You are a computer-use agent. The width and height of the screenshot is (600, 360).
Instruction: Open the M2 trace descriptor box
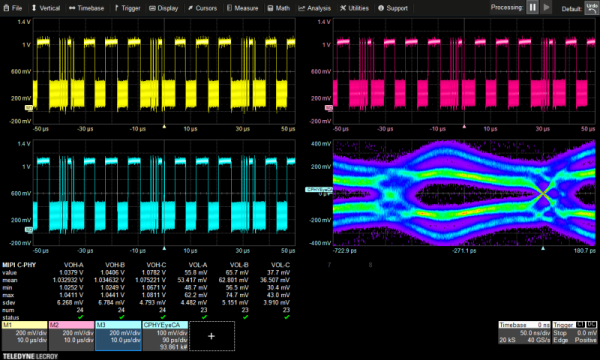[72, 336]
